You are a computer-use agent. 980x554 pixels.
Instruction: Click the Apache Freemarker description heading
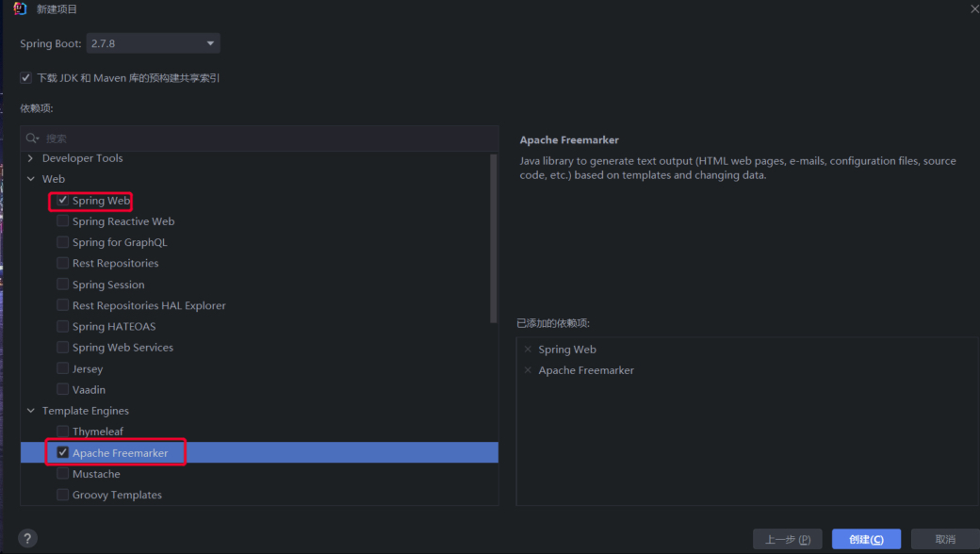[569, 139]
